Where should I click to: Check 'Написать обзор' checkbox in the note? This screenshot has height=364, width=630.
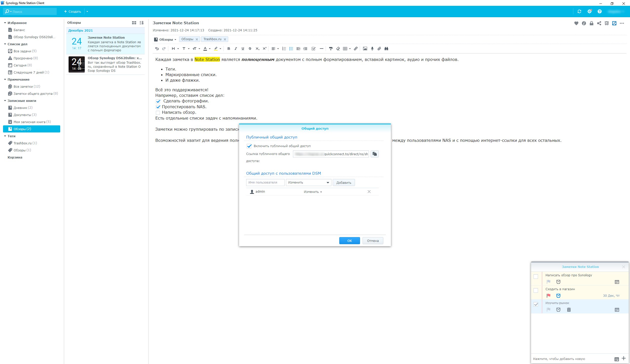click(x=158, y=112)
